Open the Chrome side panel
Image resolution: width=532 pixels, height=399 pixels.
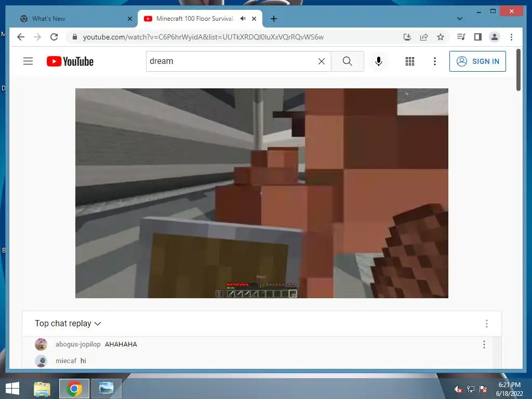[478, 37]
